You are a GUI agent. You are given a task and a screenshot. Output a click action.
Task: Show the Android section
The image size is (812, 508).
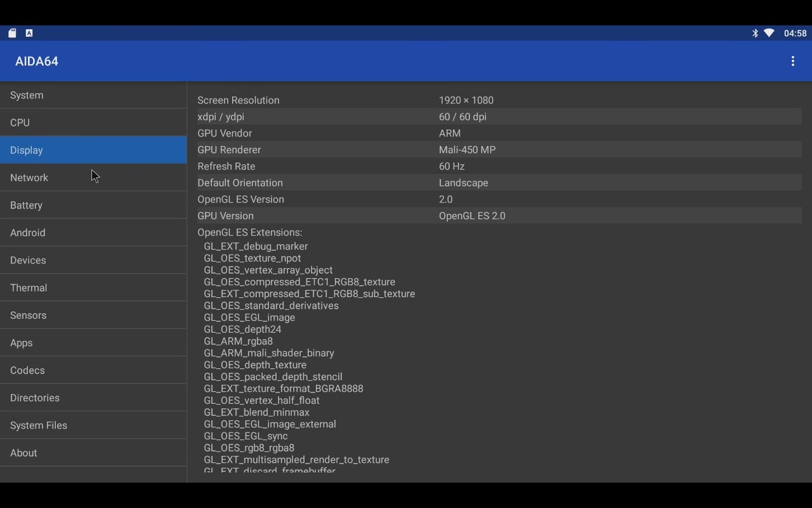93,232
